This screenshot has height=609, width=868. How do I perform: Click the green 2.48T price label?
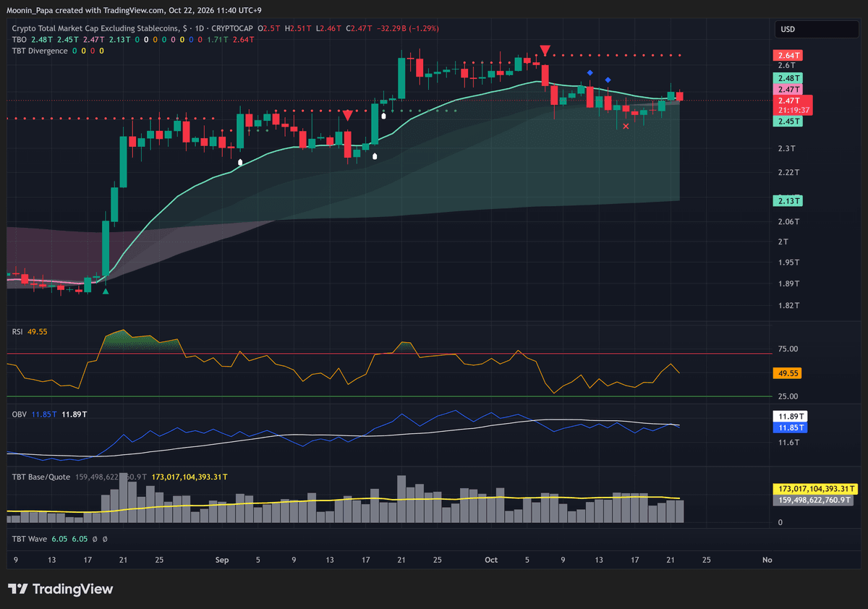tap(788, 77)
